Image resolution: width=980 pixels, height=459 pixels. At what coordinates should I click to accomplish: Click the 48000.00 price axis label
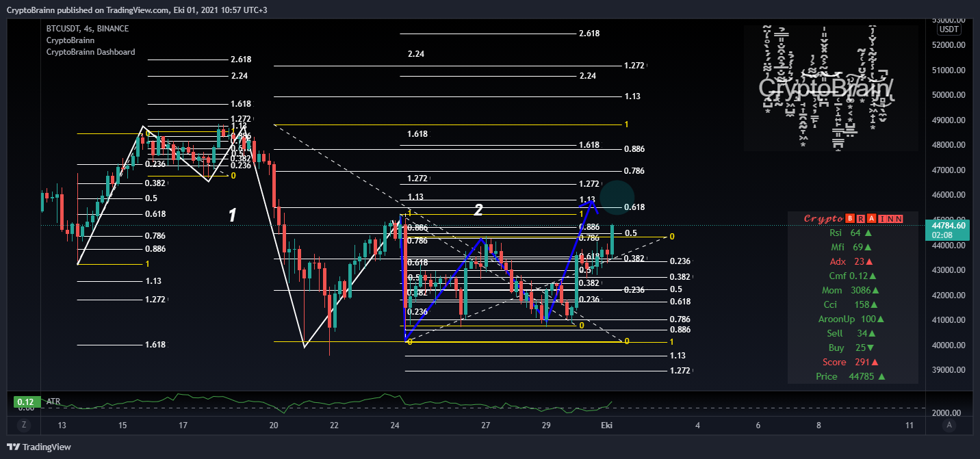tap(949, 145)
